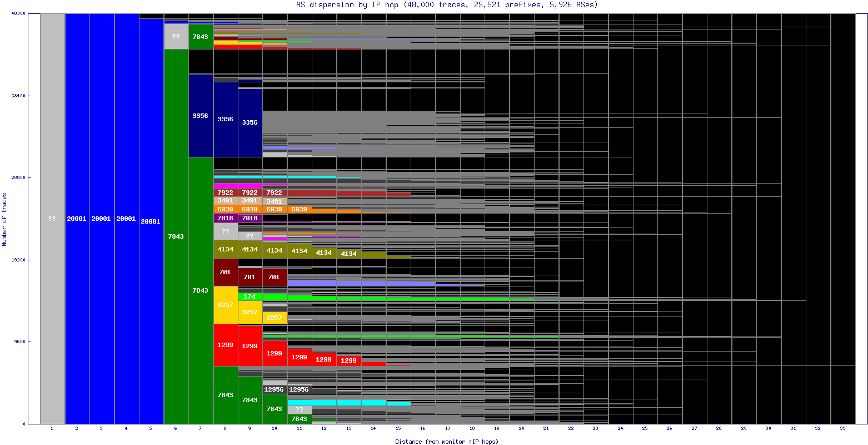Screen dimensions: 868x445
Task: Click the bottom green 7843 block at hop 11
Action: [x=300, y=419]
